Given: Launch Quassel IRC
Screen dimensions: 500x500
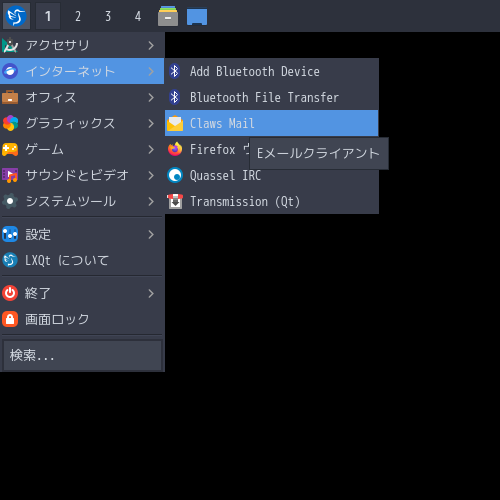Looking at the screenshot, I should [272, 175].
